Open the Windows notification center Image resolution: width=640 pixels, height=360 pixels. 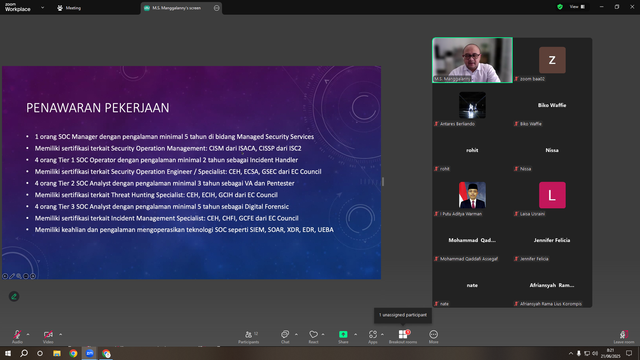click(629, 353)
